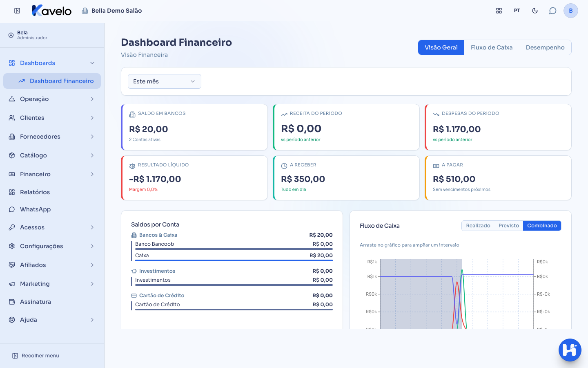588x368 pixels.
Task: Collapse the Dashboards menu section
Action: [52, 63]
